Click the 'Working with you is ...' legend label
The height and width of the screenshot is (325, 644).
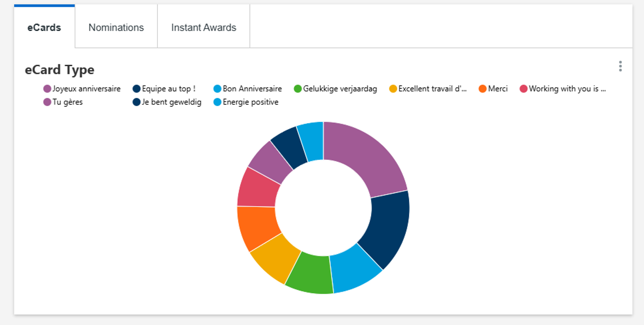[567, 89]
